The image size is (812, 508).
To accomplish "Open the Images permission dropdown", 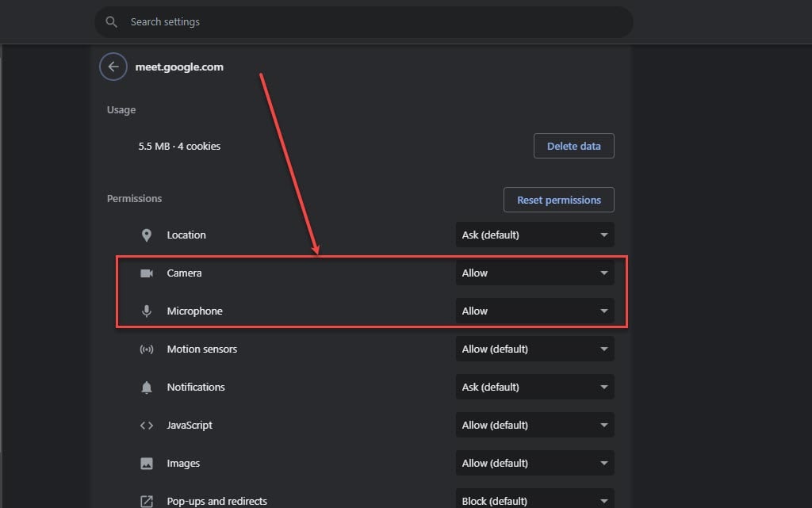I will [x=534, y=463].
